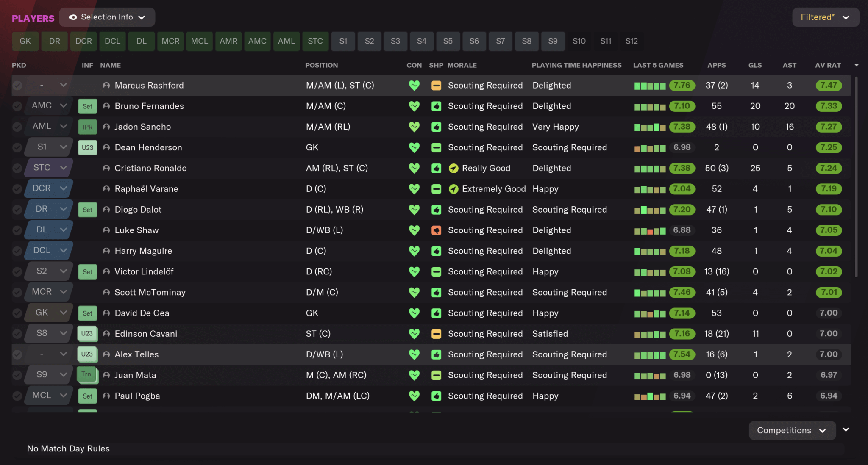Click the U23 info badge for Dean Henderson

pos(88,148)
